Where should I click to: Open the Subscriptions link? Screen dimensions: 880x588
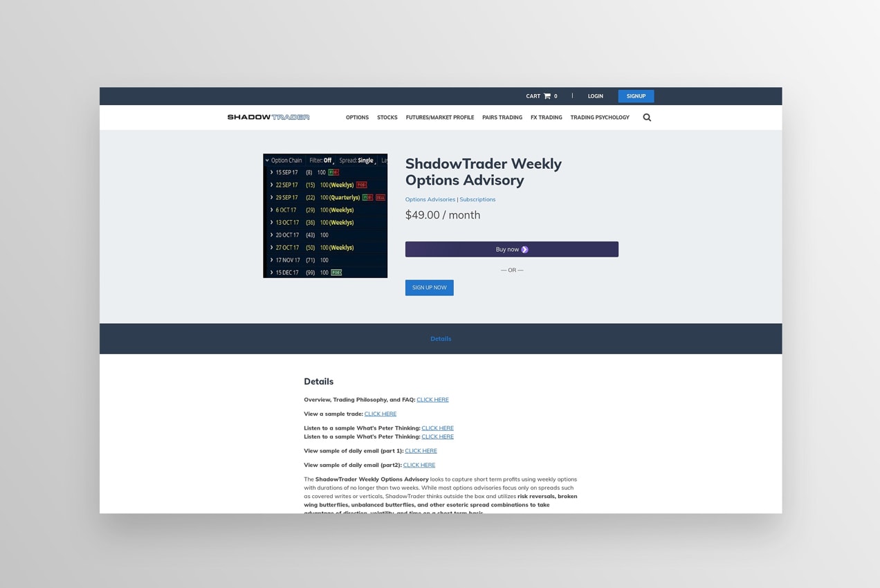477,199
